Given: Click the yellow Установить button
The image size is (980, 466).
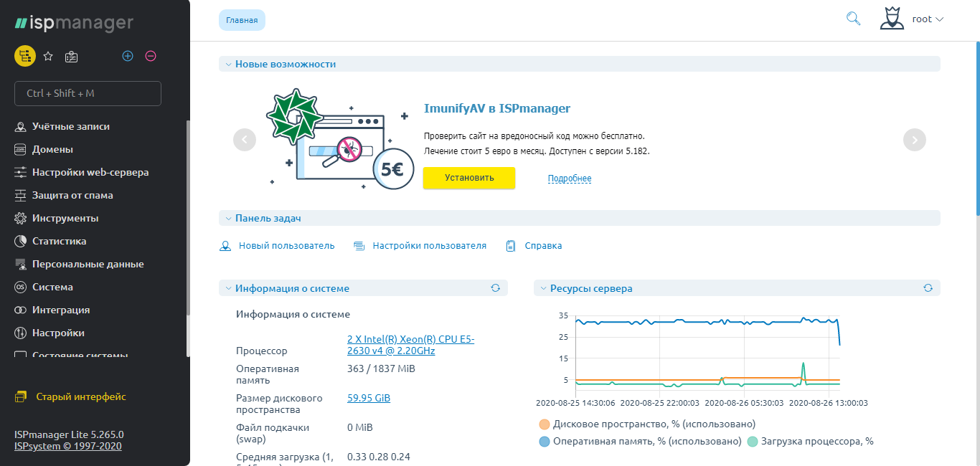Looking at the screenshot, I should (469, 178).
